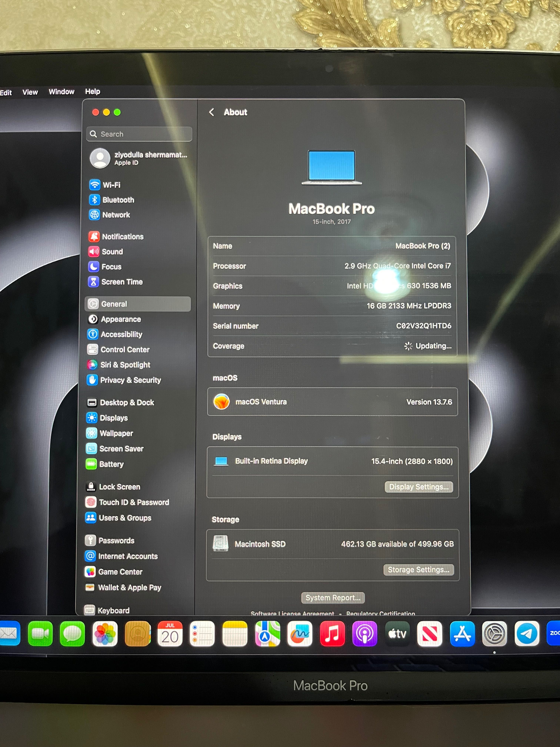This screenshot has height=747, width=560.
Task: Open Reminders from the Dock
Action: [202, 634]
